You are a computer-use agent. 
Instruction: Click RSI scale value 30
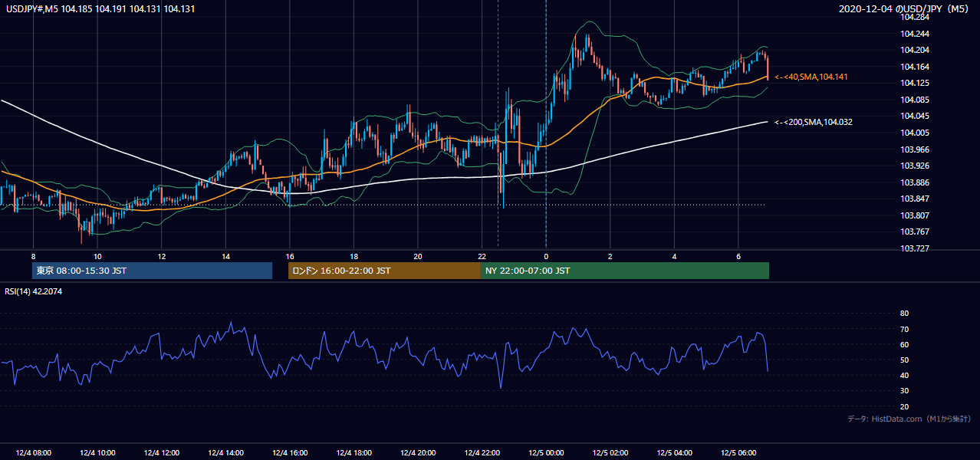click(904, 391)
